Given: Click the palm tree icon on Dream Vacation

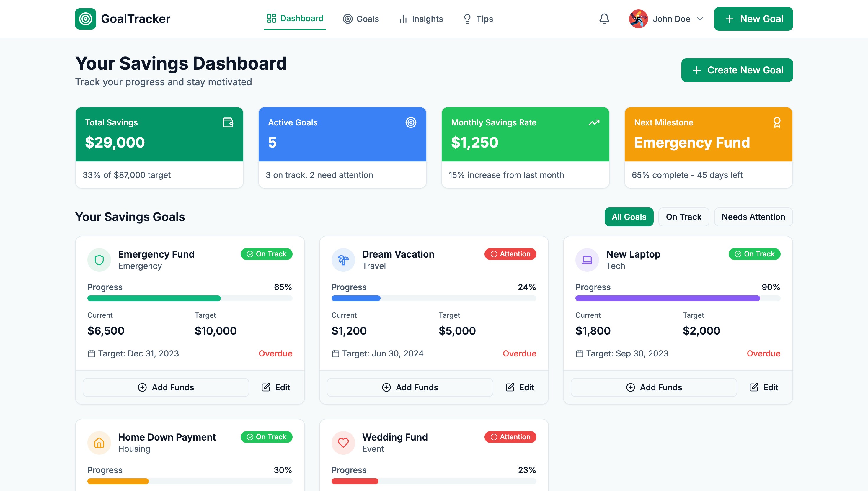Looking at the screenshot, I should [343, 260].
